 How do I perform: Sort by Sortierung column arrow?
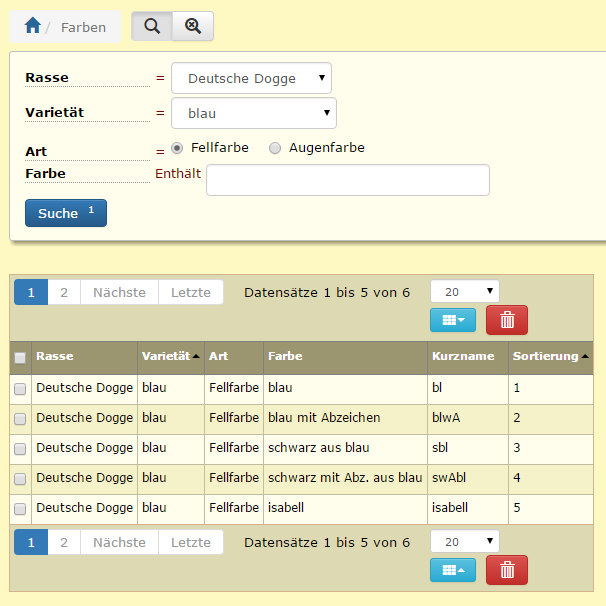click(585, 356)
